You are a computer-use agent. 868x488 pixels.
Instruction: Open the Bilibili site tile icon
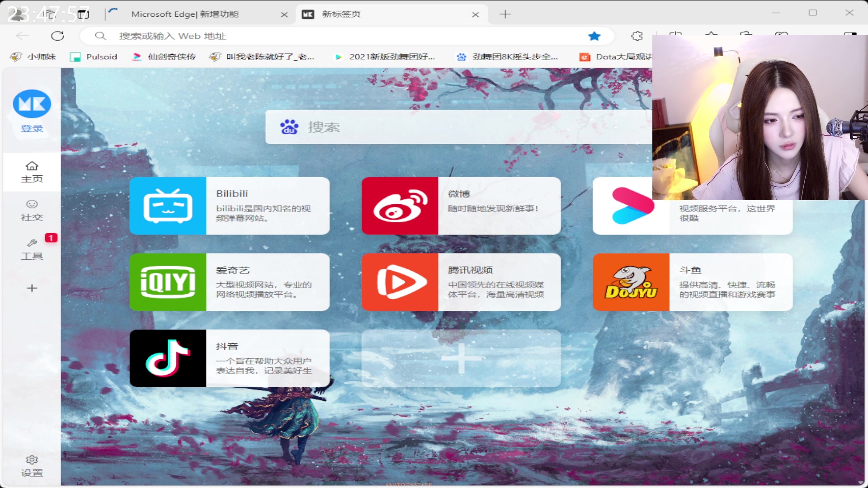pyautogui.click(x=168, y=206)
